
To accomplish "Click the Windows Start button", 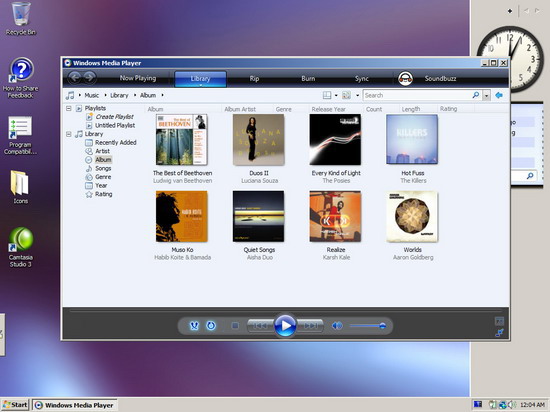I will point(15,405).
